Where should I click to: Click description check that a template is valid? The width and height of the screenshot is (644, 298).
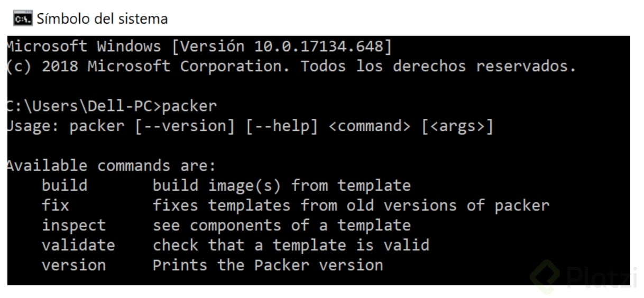291,245
